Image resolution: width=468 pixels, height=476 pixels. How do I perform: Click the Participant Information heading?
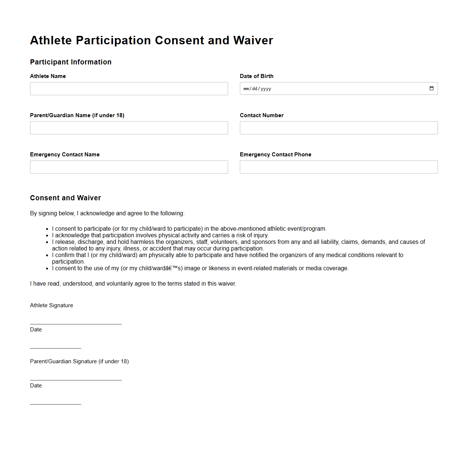(70, 62)
